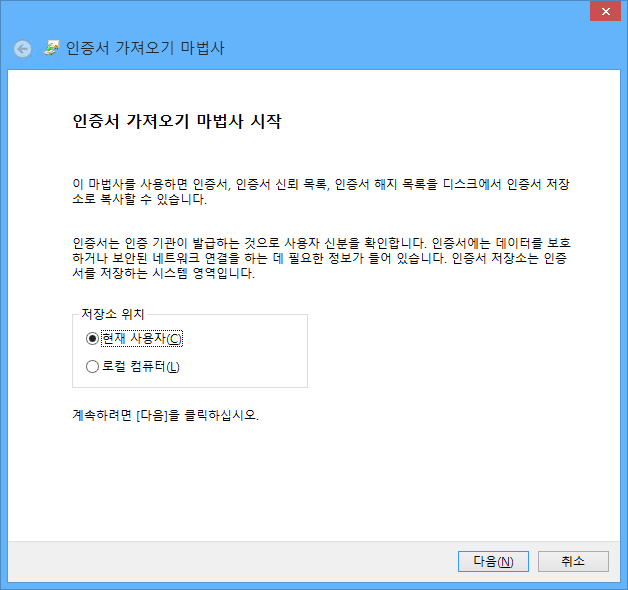Click the heading 인증서 가져오기 마법사 시작

click(177, 123)
